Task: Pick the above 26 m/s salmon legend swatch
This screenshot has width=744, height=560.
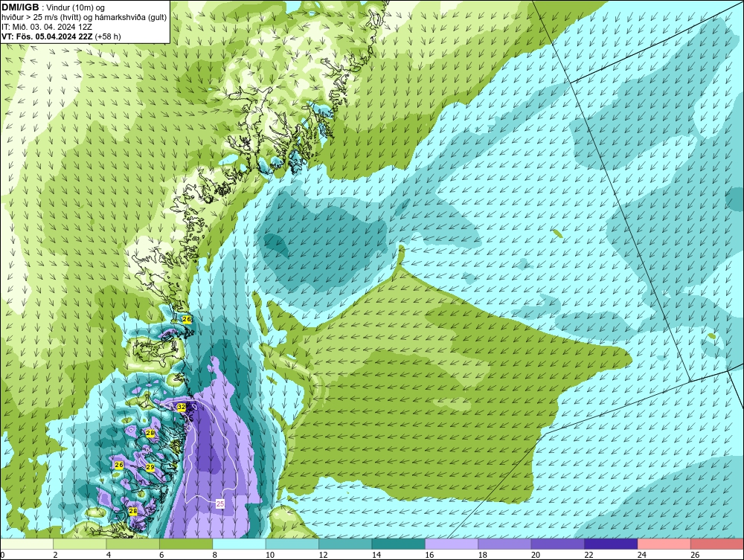Action: pos(717,544)
